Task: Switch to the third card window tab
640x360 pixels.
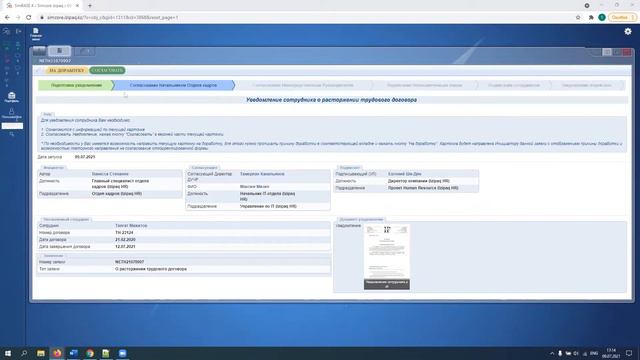Action: pyautogui.click(x=84, y=51)
